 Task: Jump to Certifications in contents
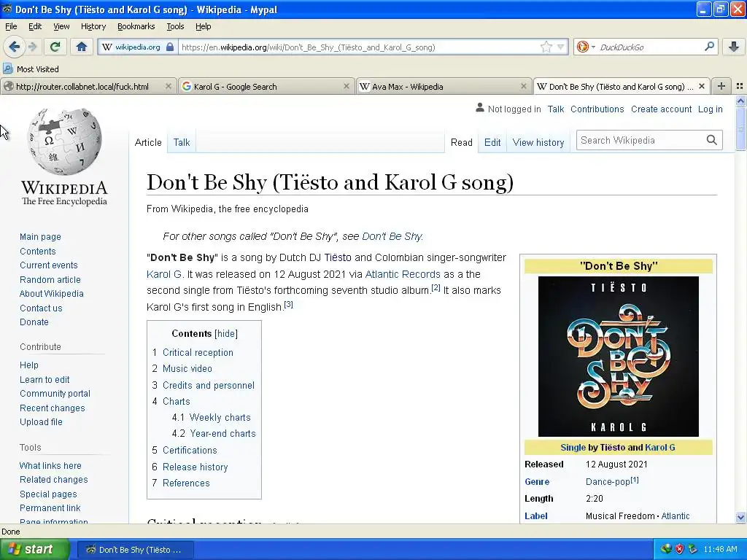[x=190, y=451]
